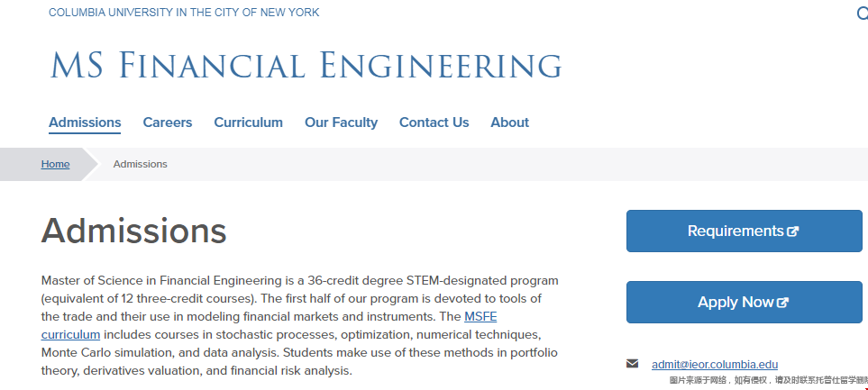Open the Our Faculty page
The height and width of the screenshot is (390, 868).
click(341, 122)
